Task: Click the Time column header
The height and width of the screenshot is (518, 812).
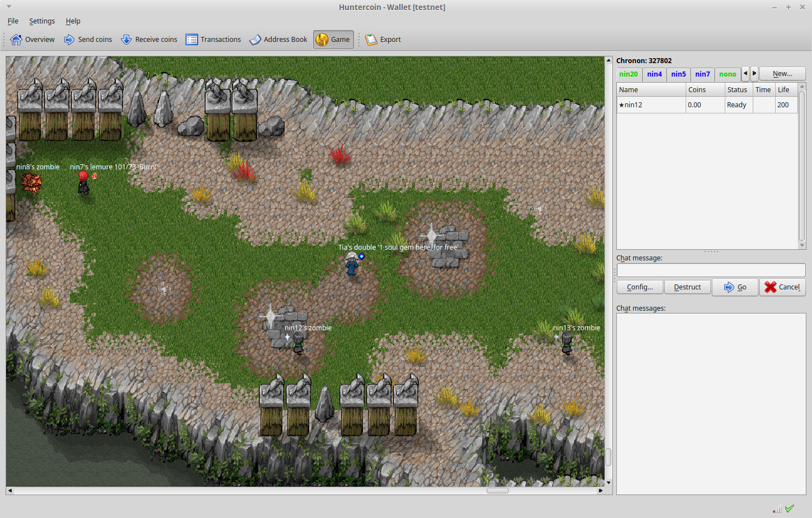Action: (x=764, y=90)
